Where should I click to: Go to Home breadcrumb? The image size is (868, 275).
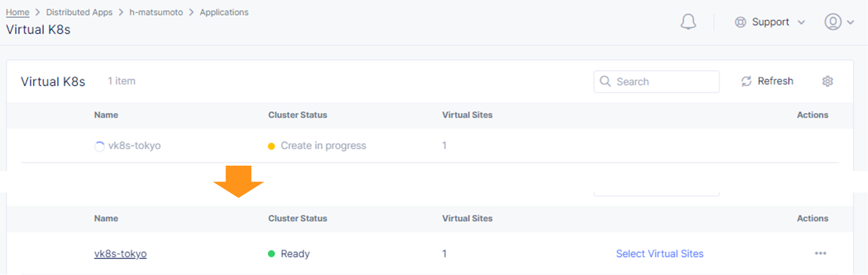click(17, 12)
